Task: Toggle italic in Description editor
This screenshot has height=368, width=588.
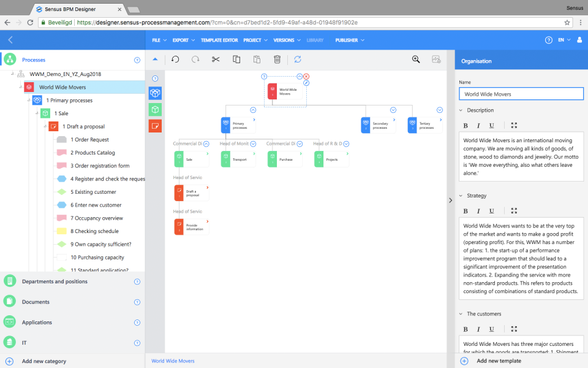Action: pyautogui.click(x=478, y=125)
